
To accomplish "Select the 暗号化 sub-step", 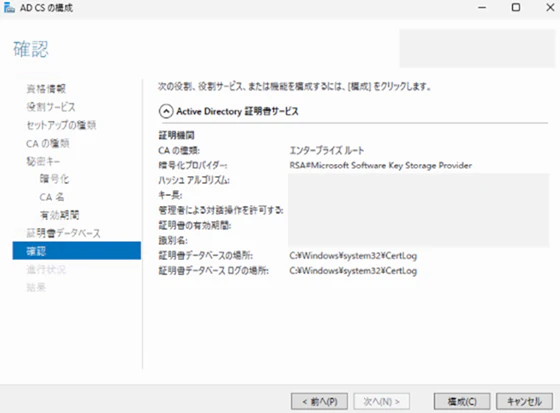I will pyautogui.click(x=54, y=179).
